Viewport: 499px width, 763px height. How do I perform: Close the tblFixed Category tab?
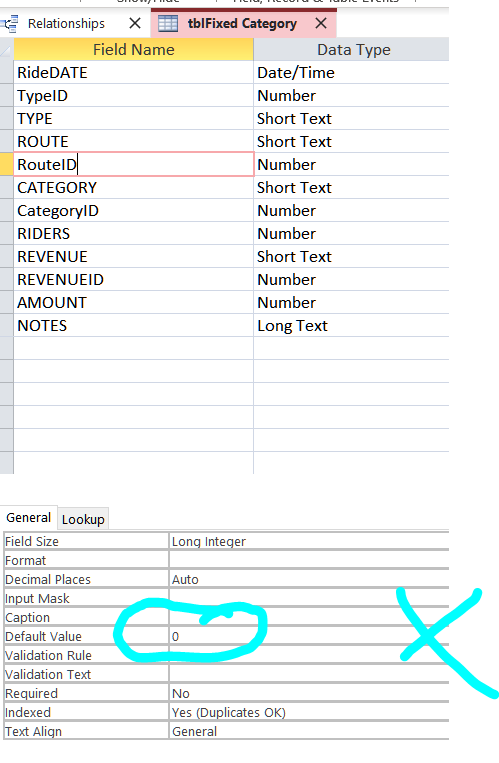[321, 23]
